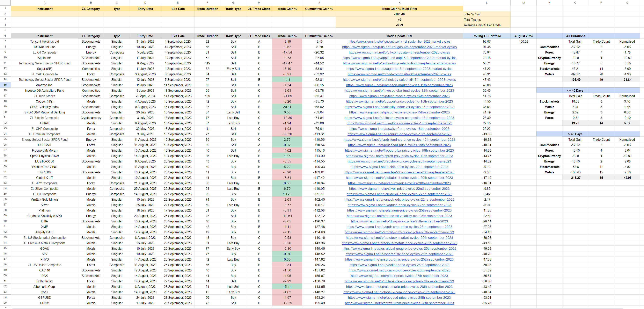Click the <= 40 Days section header
This screenshot has height=309, width=644.
pyautogui.click(x=575, y=90)
